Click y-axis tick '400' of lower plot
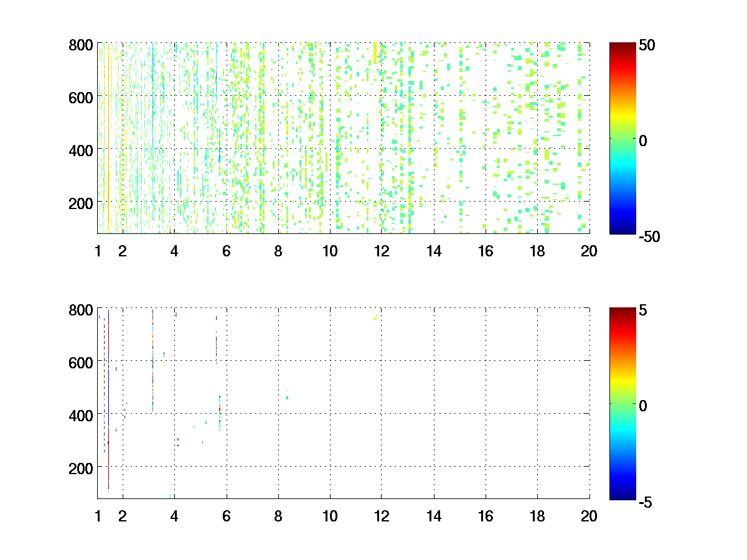The width and height of the screenshot is (747, 560). (81, 414)
